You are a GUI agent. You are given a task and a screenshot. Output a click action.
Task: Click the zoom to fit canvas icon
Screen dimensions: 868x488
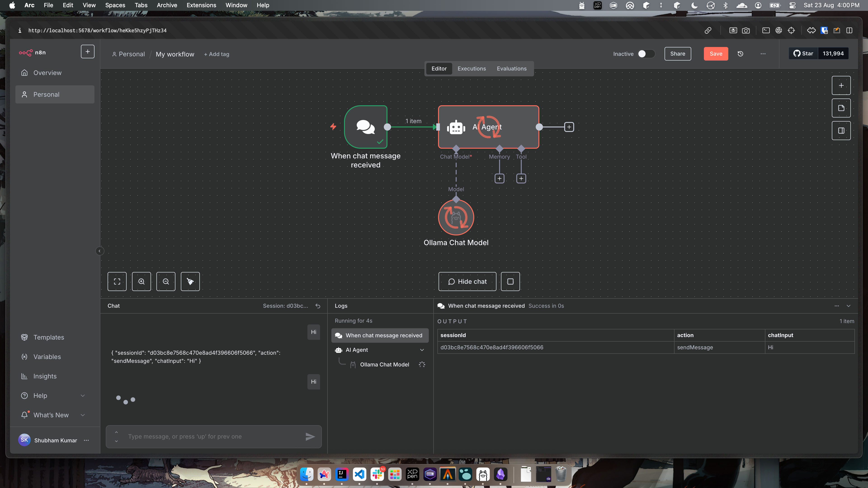tap(117, 281)
